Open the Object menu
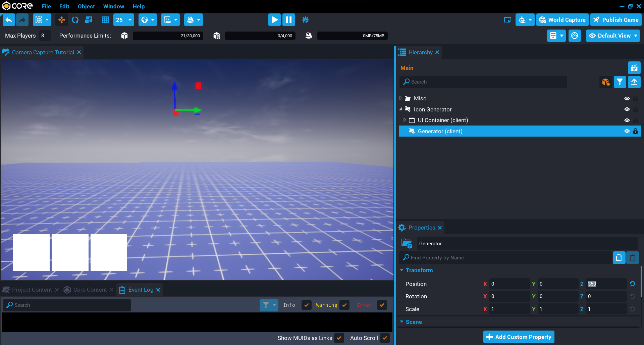This screenshot has width=644, height=345. tap(86, 6)
